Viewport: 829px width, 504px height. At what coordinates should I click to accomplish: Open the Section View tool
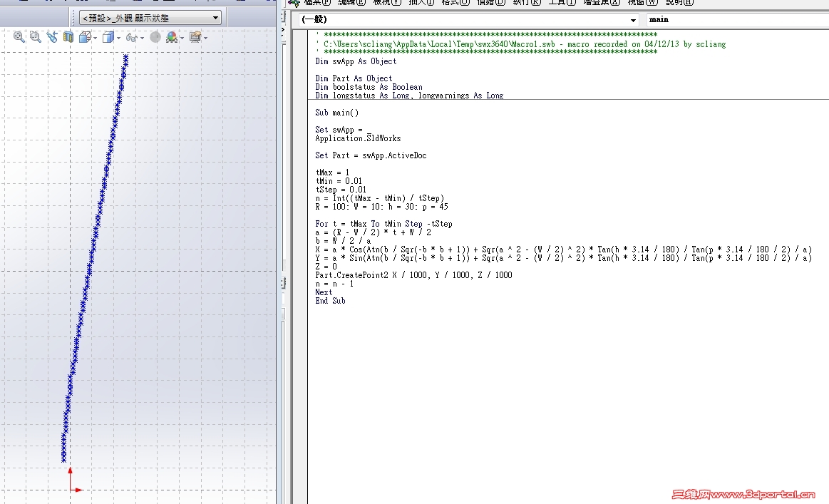tap(68, 37)
